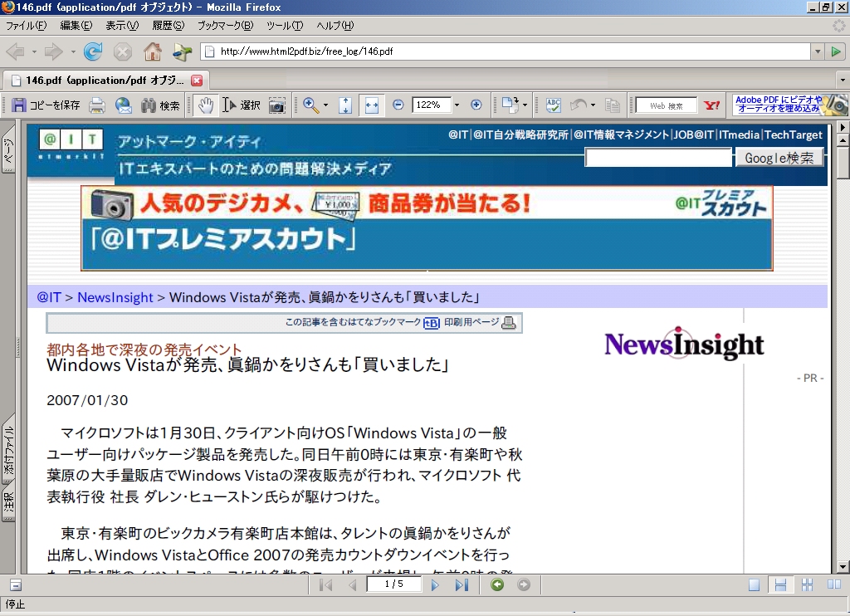
Task: Click the rotate page view icon
Action: coord(510,105)
